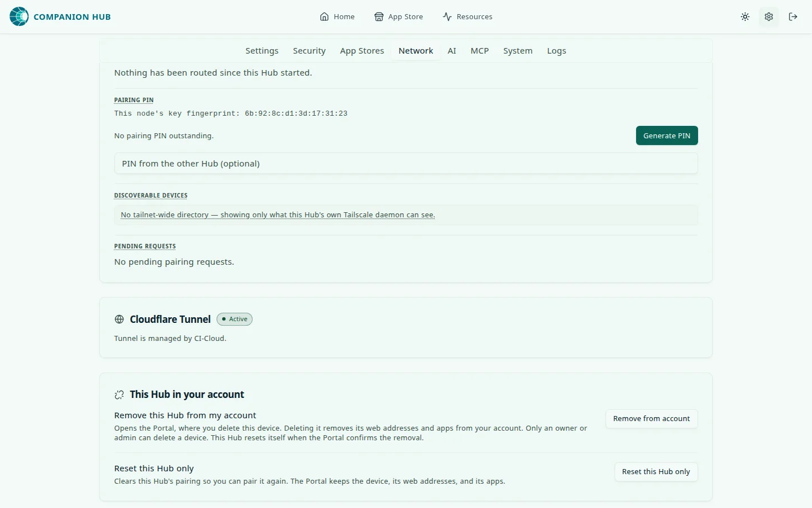Click the Active status badge
This screenshot has height=508, width=812.
coord(235,319)
